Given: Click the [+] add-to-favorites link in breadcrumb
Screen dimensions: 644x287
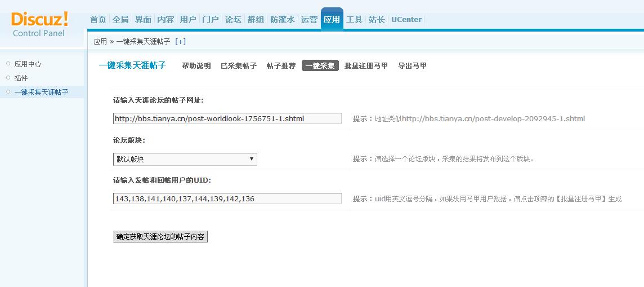Looking at the screenshot, I should 180,42.
